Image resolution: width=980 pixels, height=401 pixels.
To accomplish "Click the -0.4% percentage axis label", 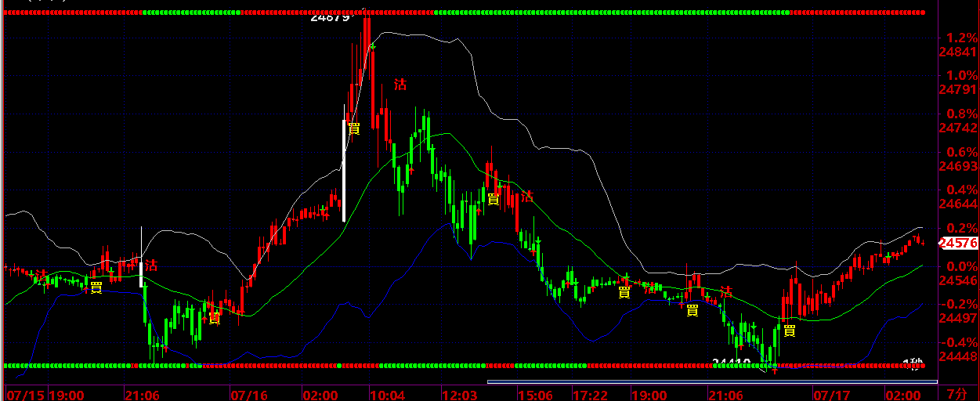I will [x=959, y=343].
